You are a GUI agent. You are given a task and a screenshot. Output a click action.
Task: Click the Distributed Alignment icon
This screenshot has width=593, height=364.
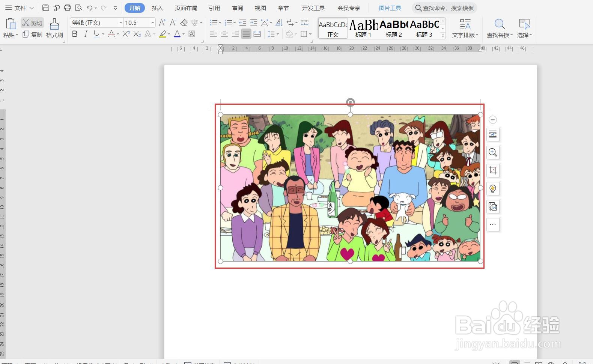[257, 34]
